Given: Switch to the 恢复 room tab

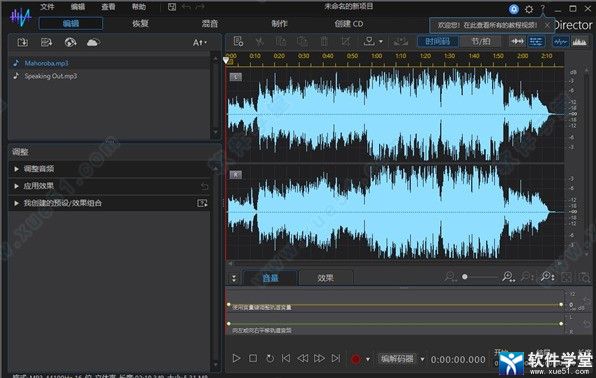Looking at the screenshot, I should pyautogui.click(x=140, y=24).
